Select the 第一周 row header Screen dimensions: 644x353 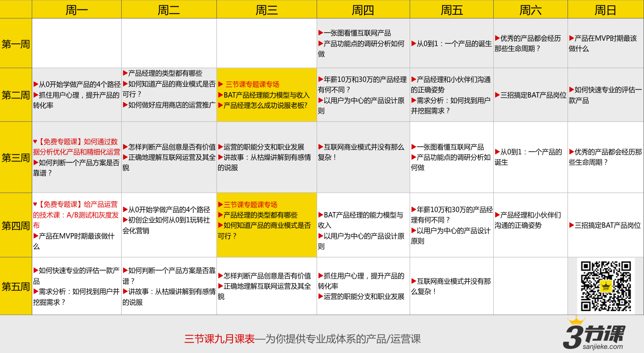coord(16,43)
